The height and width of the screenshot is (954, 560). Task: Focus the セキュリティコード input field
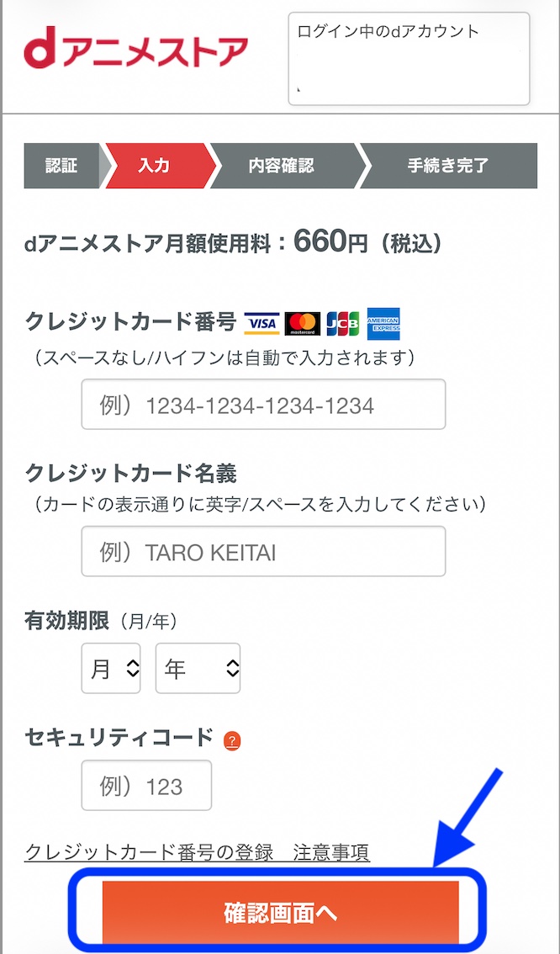[x=146, y=785]
